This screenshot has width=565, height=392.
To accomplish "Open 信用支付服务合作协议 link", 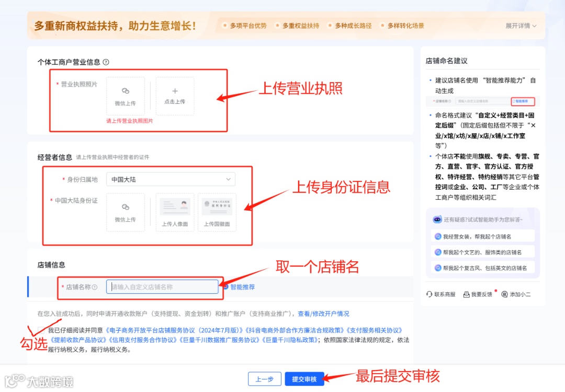I will point(142,340).
